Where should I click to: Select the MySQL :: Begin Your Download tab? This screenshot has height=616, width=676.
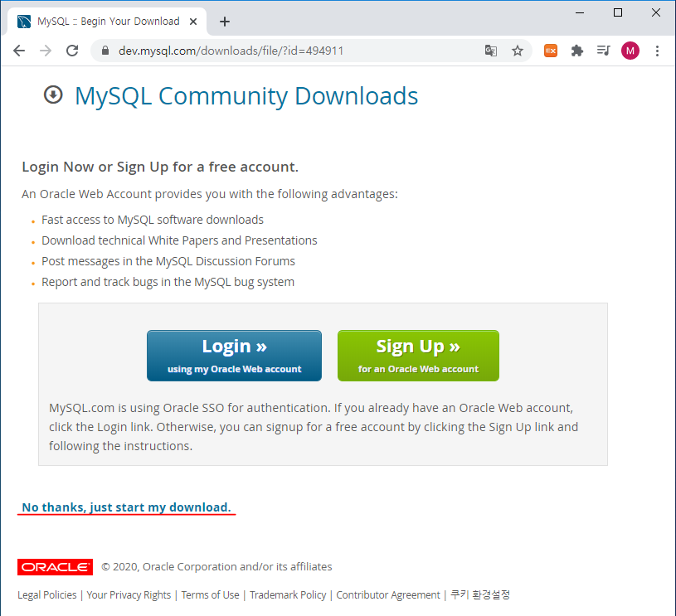click(x=108, y=22)
